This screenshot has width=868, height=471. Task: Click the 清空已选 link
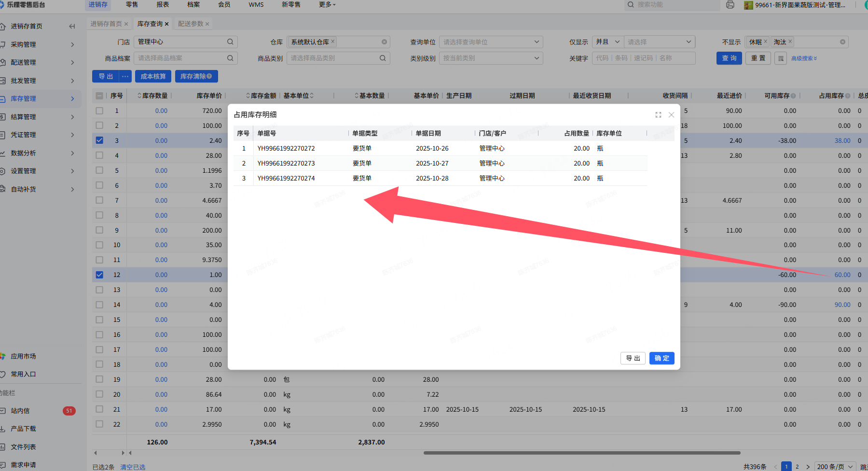[133, 467]
